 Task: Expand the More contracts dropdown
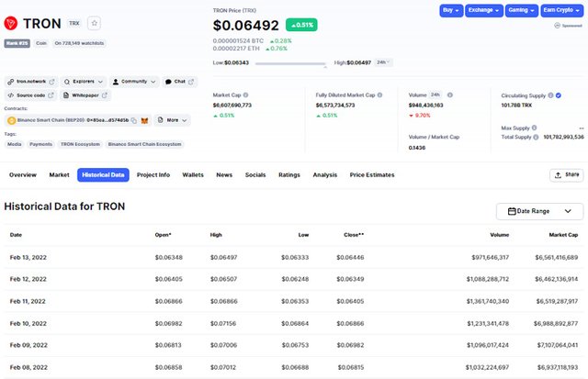[x=172, y=120]
